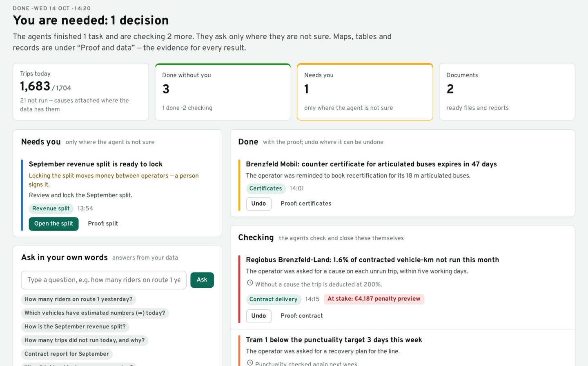Click the Ask button

pos(202,280)
